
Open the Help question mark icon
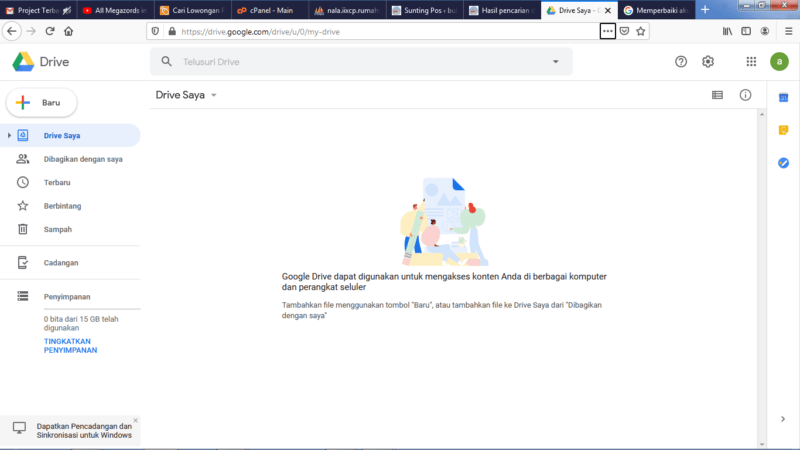(x=681, y=62)
